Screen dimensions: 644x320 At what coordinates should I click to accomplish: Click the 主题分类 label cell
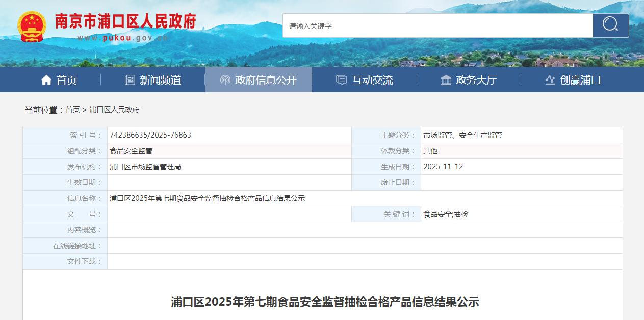pos(387,135)
